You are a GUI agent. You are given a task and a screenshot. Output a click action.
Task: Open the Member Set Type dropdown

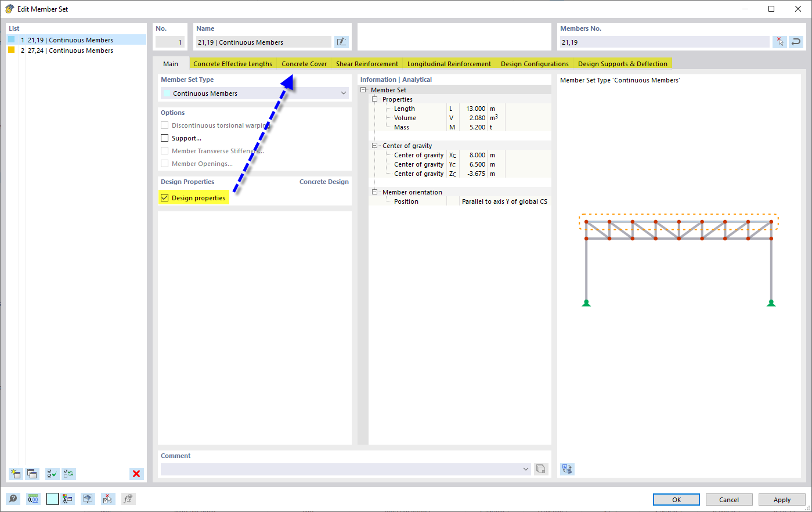tap(255, 93)
